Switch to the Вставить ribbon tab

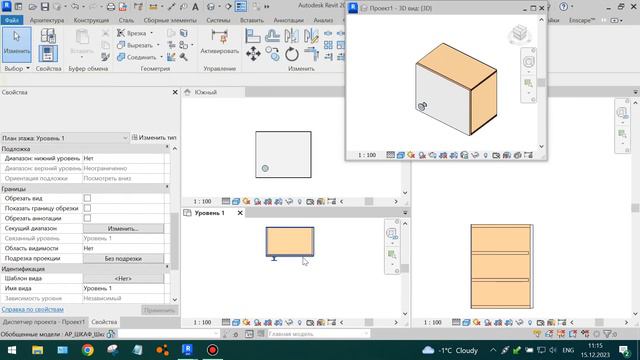(x=251, y=20)
